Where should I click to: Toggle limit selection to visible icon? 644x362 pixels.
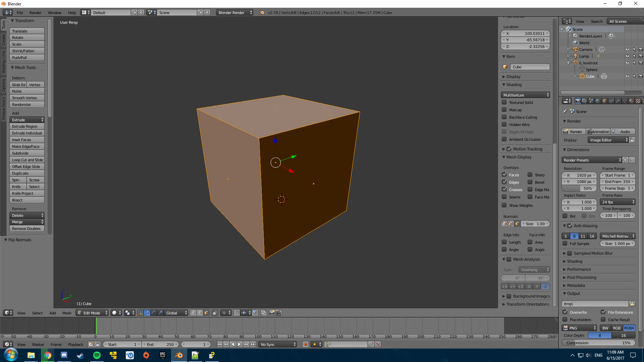tap(215, 313)
